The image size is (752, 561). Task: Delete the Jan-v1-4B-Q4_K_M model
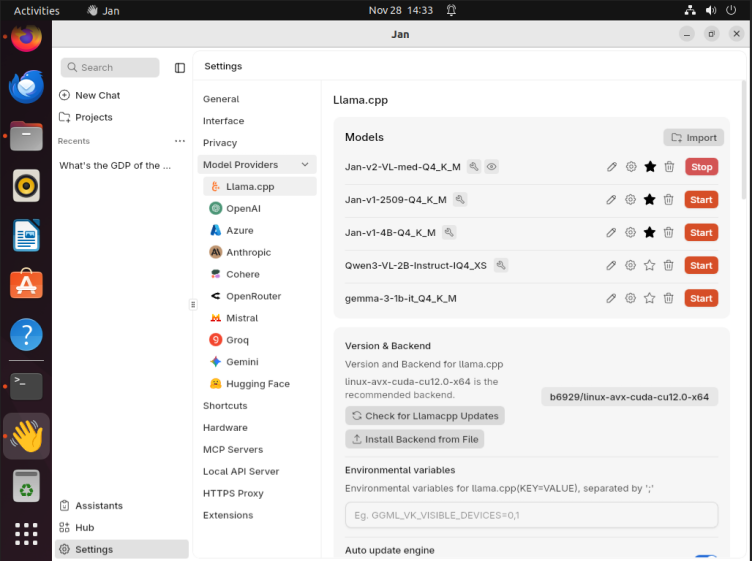click(669, 233)
